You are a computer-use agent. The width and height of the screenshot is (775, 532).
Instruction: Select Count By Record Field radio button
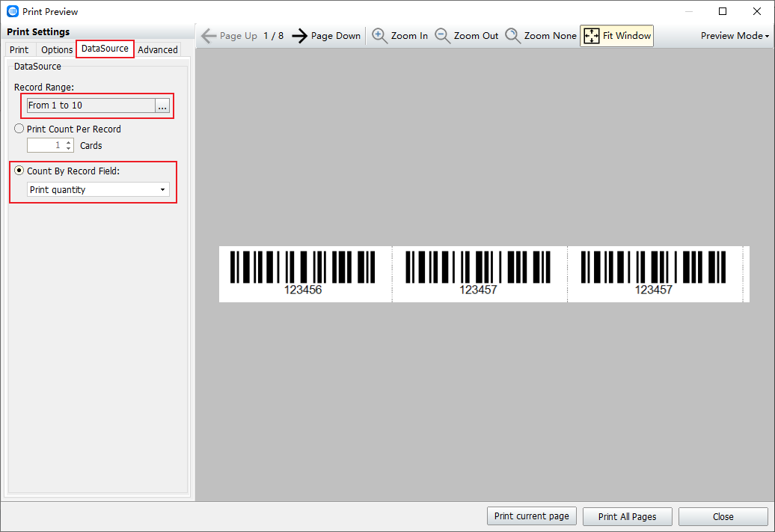(19, 171)
